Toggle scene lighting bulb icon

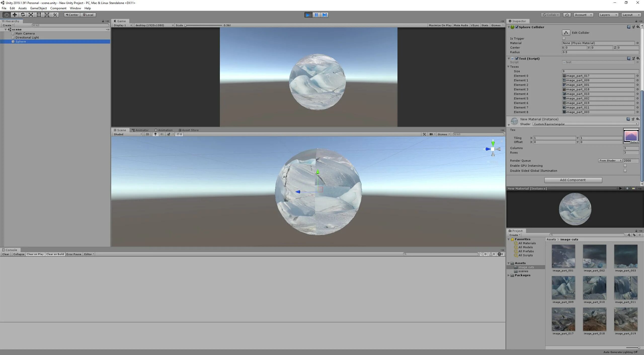coord(155,134)
